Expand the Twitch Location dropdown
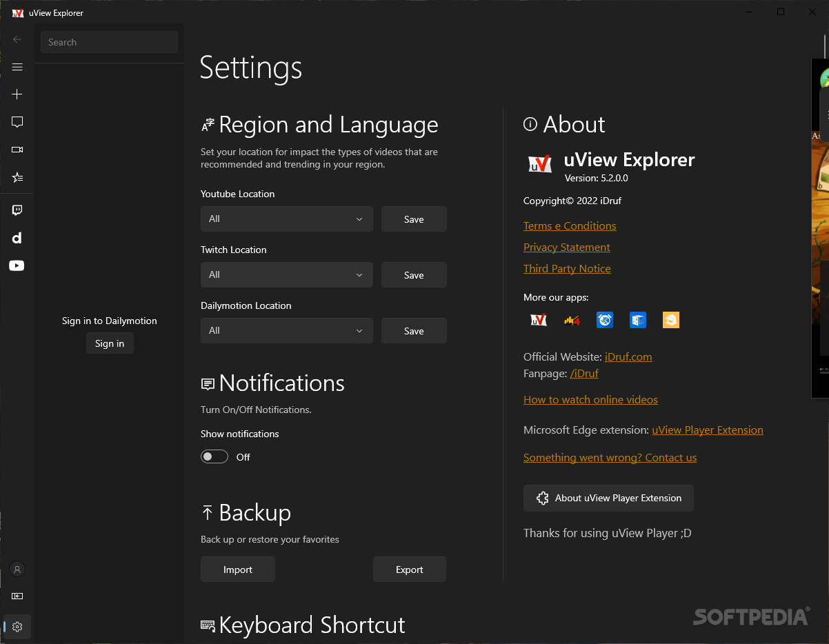829x644 pixels. [287, 274]
